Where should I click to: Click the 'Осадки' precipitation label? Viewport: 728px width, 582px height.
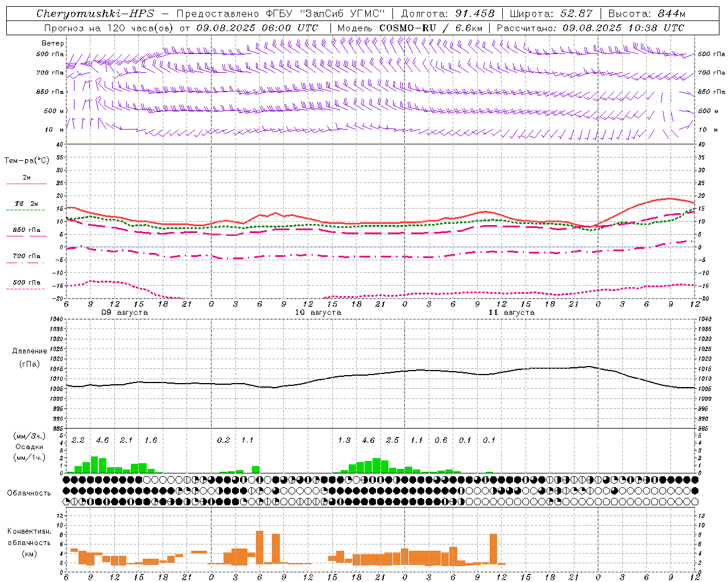tap(29, 447)
